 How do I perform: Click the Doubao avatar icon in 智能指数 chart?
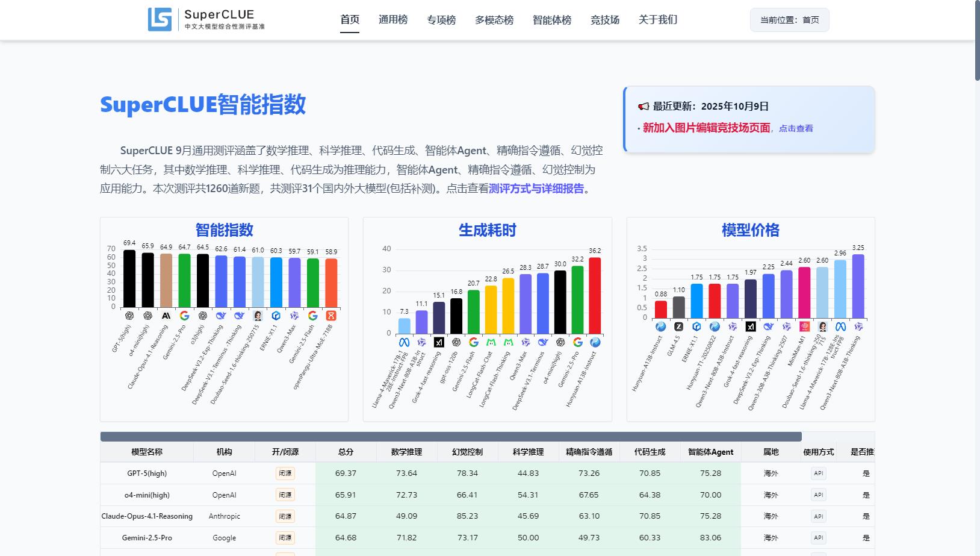point(258,316)
